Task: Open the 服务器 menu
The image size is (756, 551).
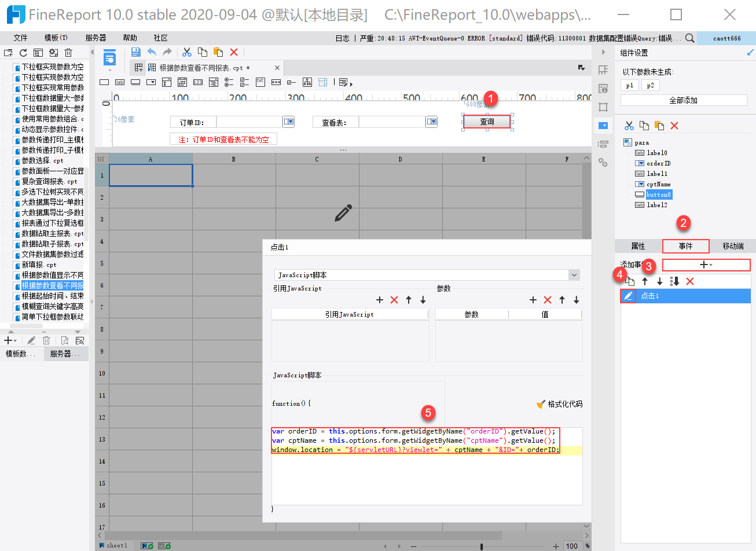Action: pyautogui.click(x=96, y=38)
